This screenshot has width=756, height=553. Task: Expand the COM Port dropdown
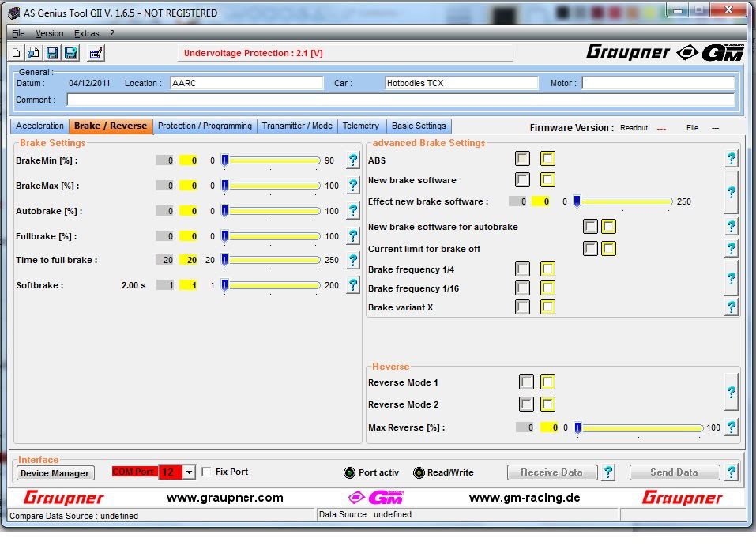click(190, 472)
